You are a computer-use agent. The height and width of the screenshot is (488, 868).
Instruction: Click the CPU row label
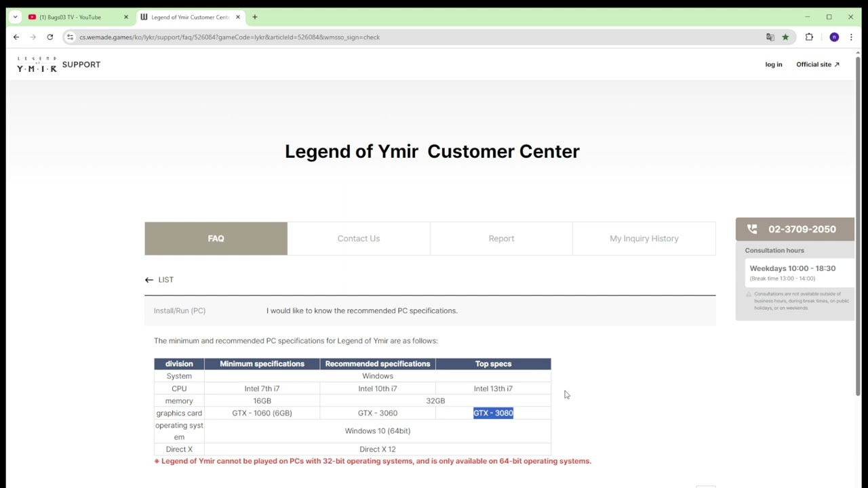tap(179, 388)
